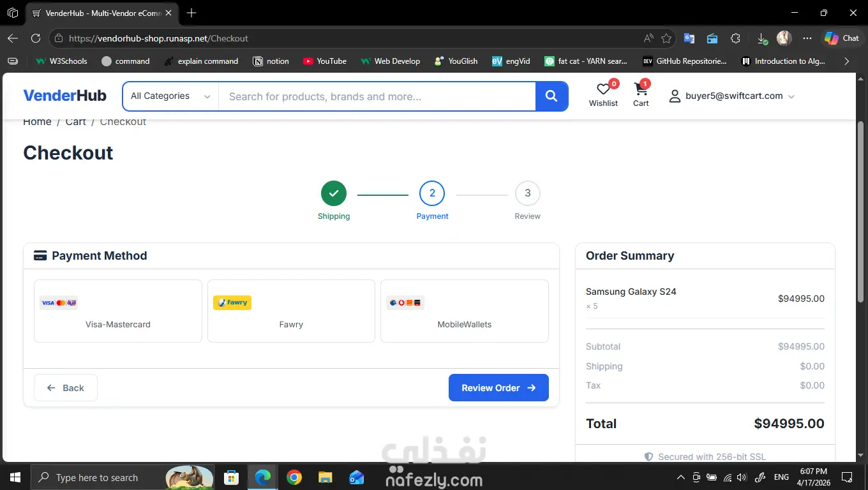Click the VenderHub logo
The height and width of the screenshot is (490, 868).
[x=64, y=96]
